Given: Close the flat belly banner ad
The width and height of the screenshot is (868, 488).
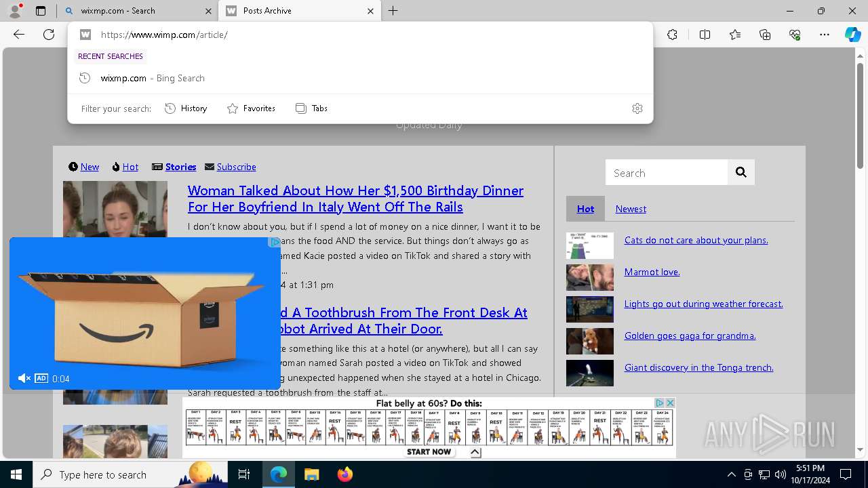Looking at the screenshot, I should (x=670, y=403).
